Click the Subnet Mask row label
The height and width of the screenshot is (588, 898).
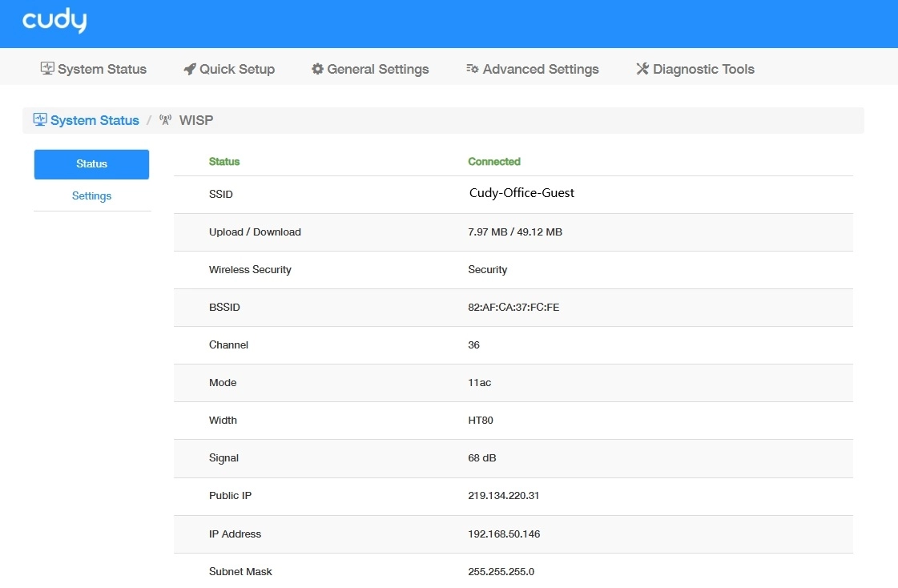[x=240, y=571]
